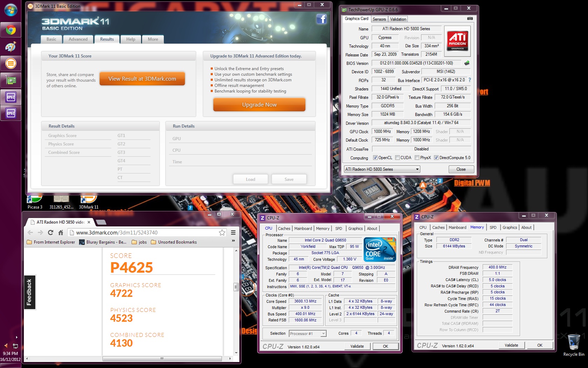Toggle the OpenCL checkbox in GPU-Z
588x368 pixels.
[x=375, y=158]
